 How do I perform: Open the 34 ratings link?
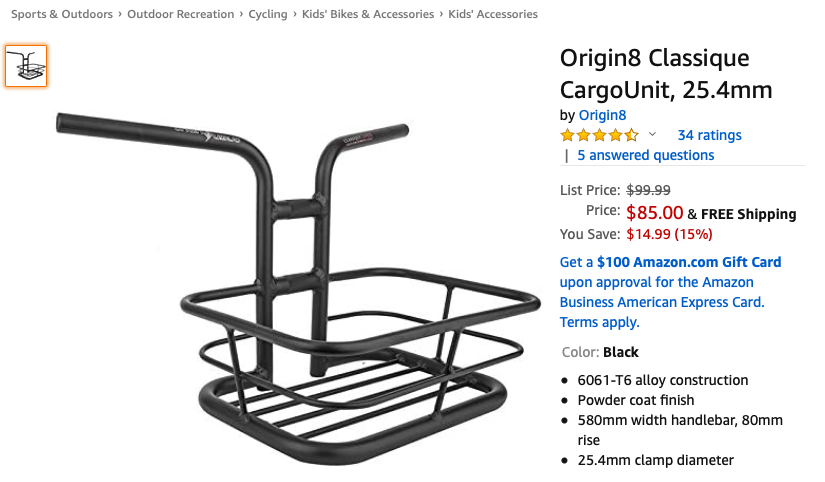coord(709,135)
